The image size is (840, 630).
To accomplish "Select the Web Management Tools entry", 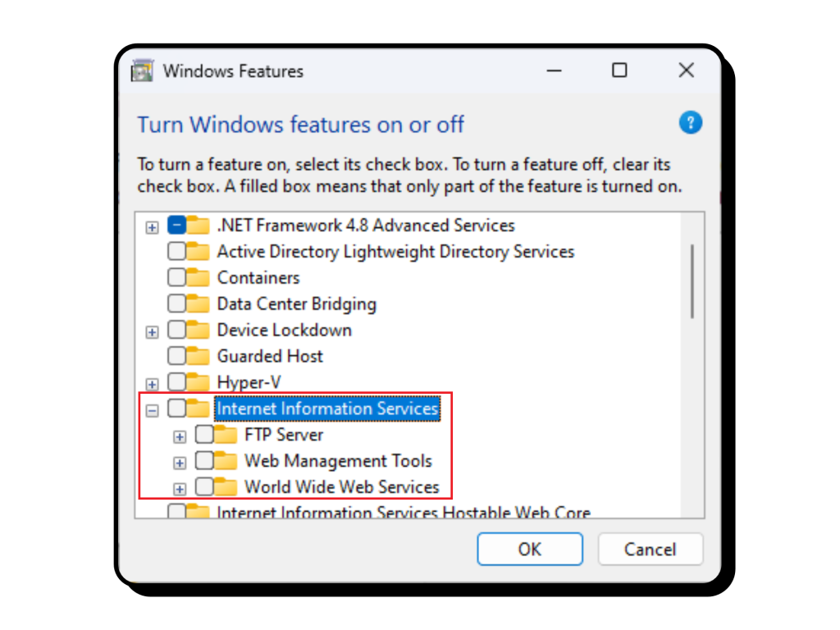I will (338, 461).
